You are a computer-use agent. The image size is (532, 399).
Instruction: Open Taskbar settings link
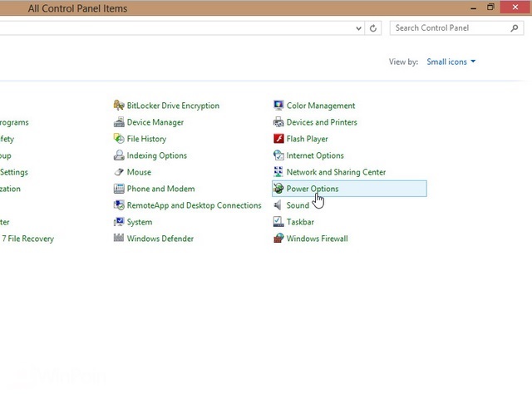[x=300, y=222]
